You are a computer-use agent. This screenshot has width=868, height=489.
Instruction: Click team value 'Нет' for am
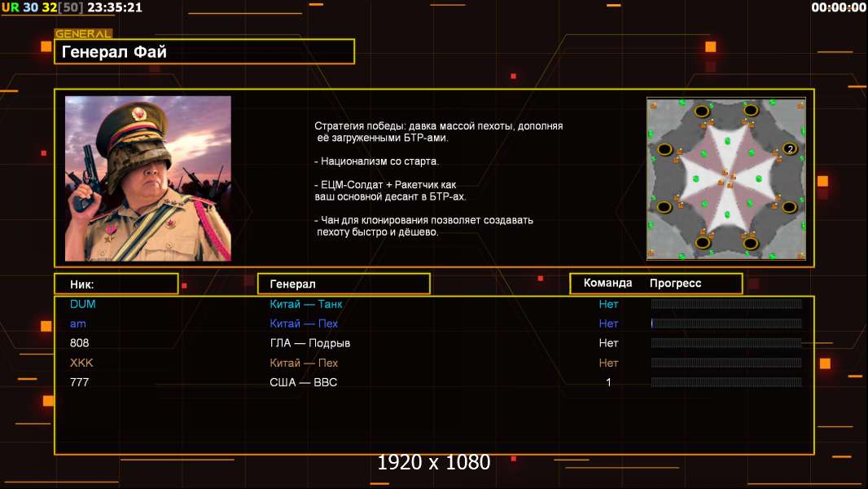tap(608, 324)
